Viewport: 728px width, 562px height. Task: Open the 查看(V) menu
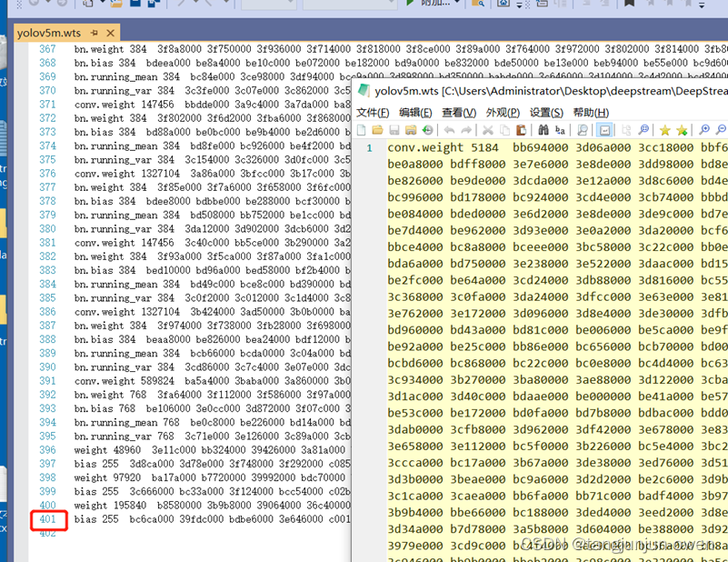point(459,113)
